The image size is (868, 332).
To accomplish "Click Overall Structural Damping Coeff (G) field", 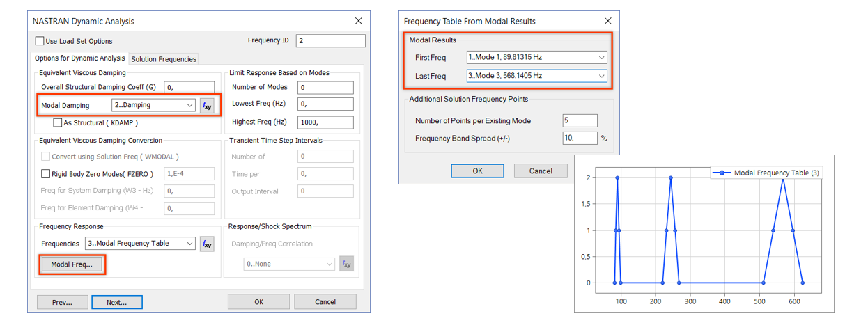I will click(189, 88).
